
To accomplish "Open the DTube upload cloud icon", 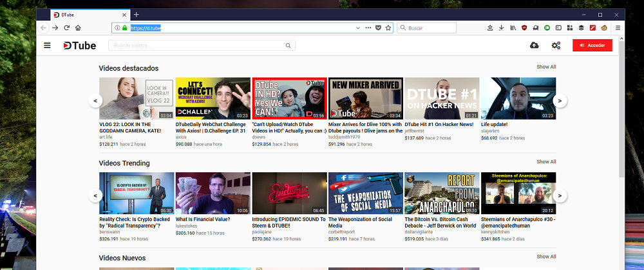I will click(535, 46).
